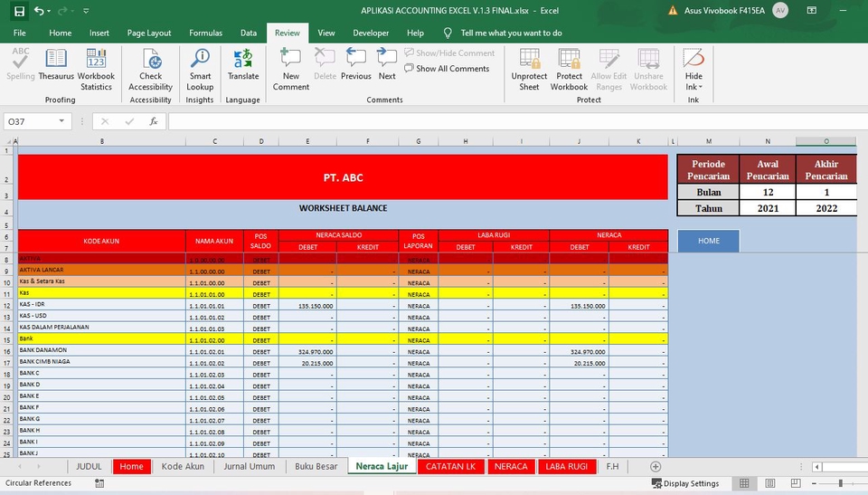Switch to the Insert ribbon tab

click(x=99, y=33)
